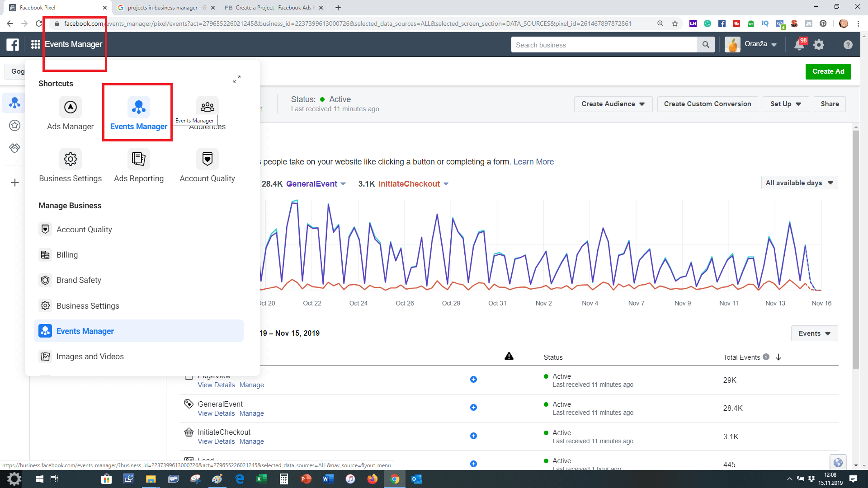
Task: Click the blue plus for InitiateCheckout row
Action: [473, 436]
